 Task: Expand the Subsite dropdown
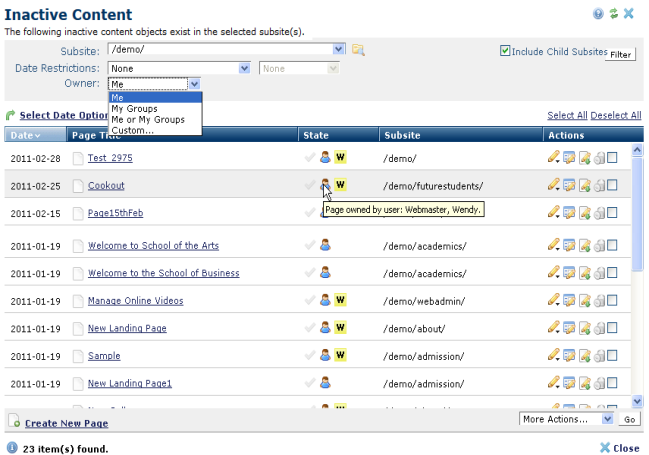[339, 49]
